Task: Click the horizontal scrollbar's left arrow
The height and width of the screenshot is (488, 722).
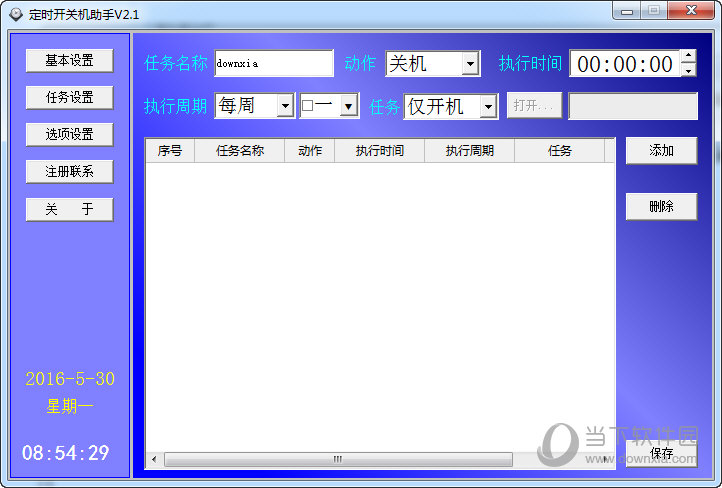Action: (154, 459)
